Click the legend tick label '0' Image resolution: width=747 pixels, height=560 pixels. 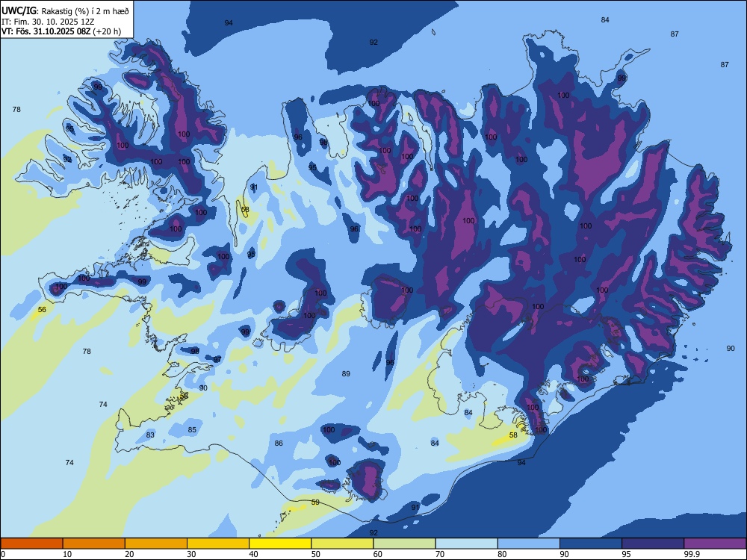tap(3, 554)
